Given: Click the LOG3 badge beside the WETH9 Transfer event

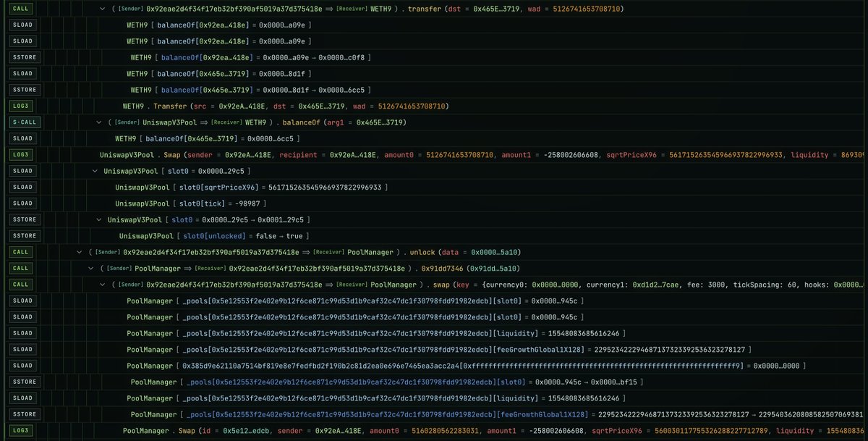Looking at the screenshot, I should [x=22, y=106].
